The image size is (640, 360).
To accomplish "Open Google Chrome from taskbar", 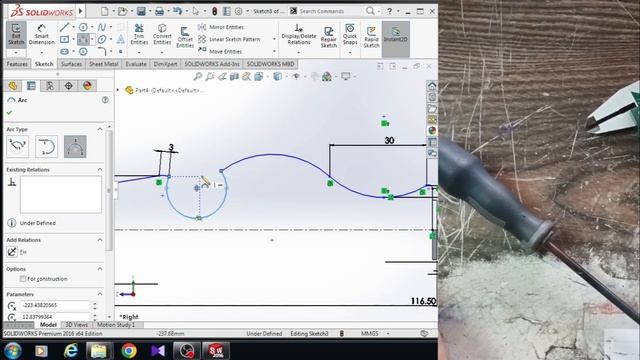I will [129, 351].
